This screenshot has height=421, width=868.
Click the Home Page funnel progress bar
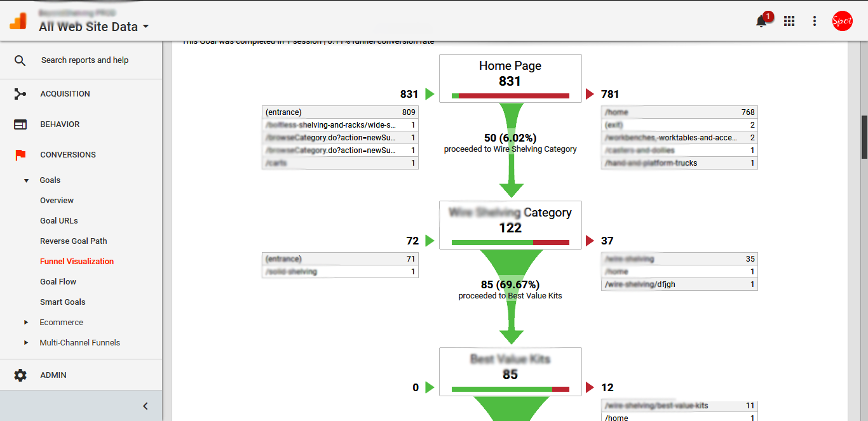[510, 96]
